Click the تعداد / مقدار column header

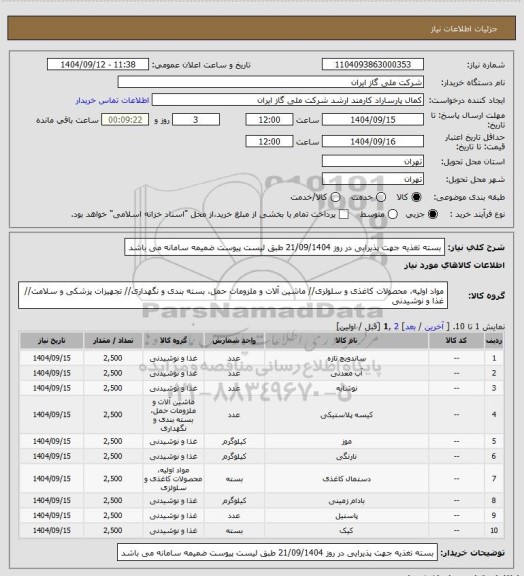pyautogui.click(x=113, y=341)
